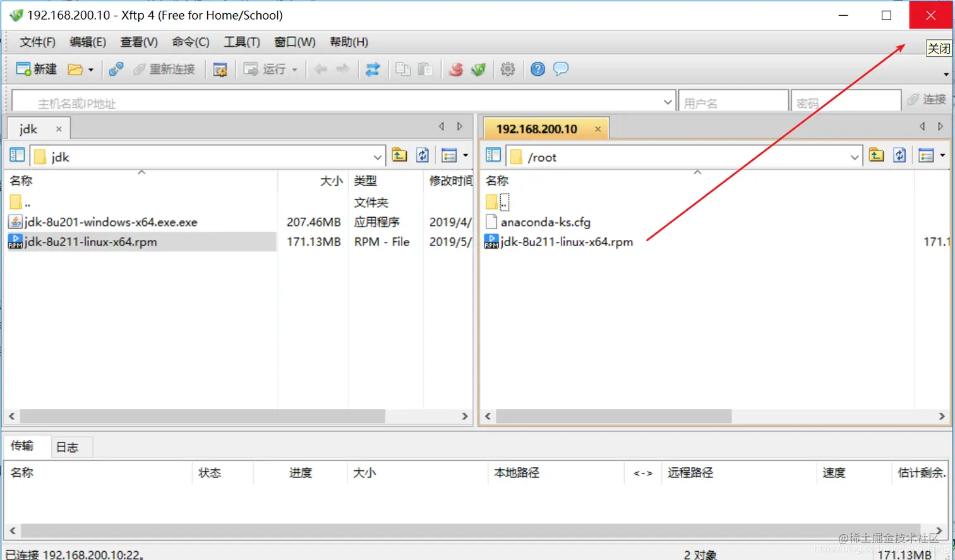Switch to the 日志 log tab
Screen dimensions: 955x560
click(x=68, y=447)
